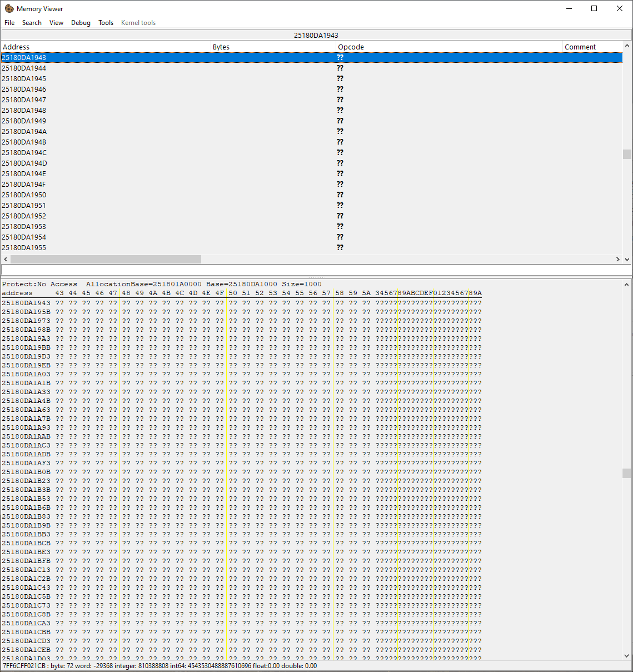The image size is (633, 672).
Task: Click the disassembly vertical scrollbar
Action: [x=628, y=156]
